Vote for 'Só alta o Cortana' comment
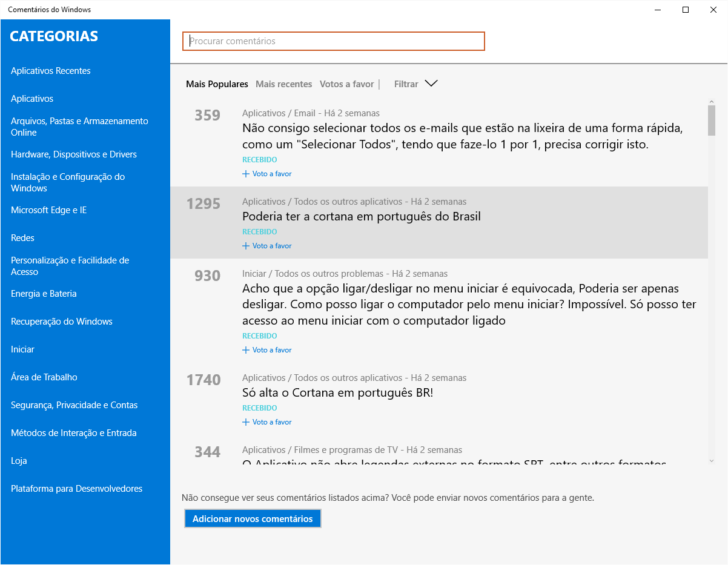Viewport: 728px width, 565px height. (x=267, y=422)
